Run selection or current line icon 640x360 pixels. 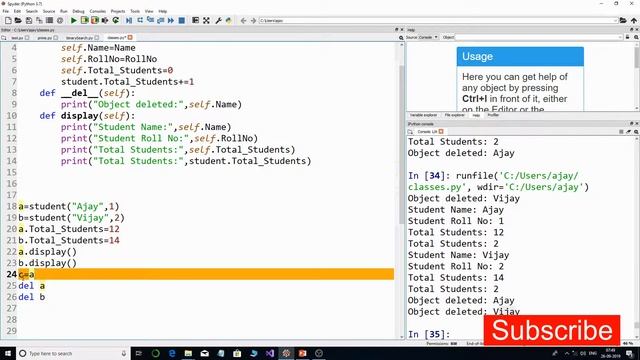point(105,20)
